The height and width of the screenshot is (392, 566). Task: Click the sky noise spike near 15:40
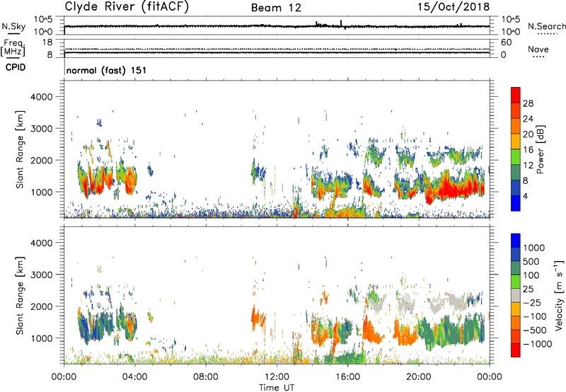tap(341, 23)
